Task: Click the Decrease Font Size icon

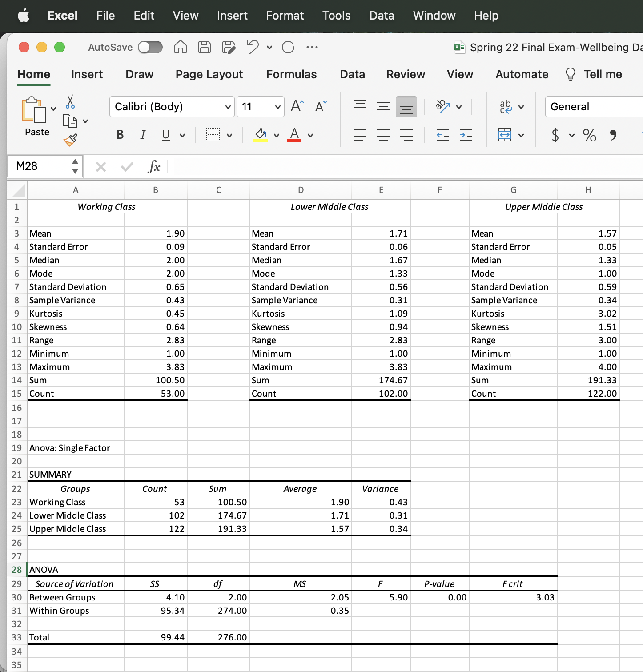Action: [x=321, y=106]
